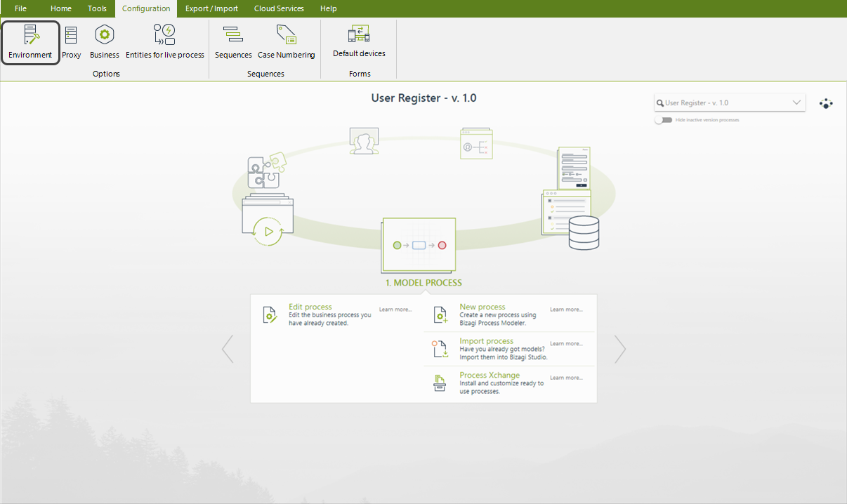Click the Edit process icon
Viewport: 847px width, 504px height.
pos(270,315)
